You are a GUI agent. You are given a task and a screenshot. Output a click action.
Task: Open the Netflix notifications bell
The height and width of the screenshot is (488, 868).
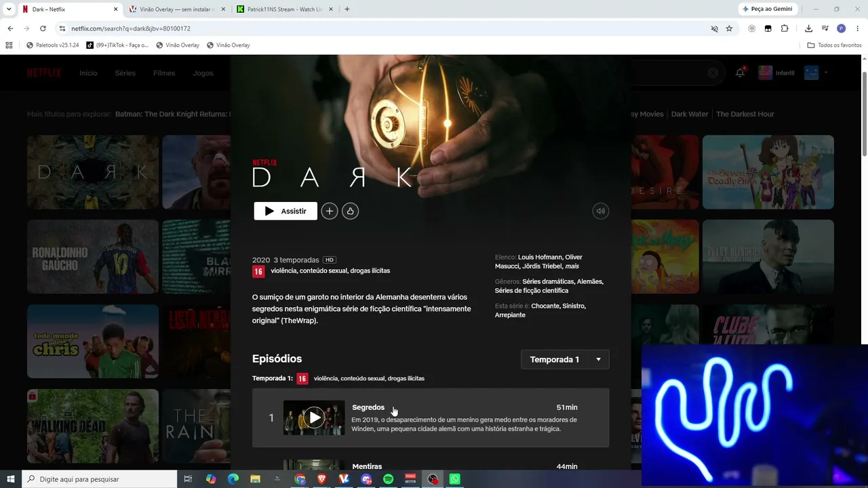[x=740, y=73]
